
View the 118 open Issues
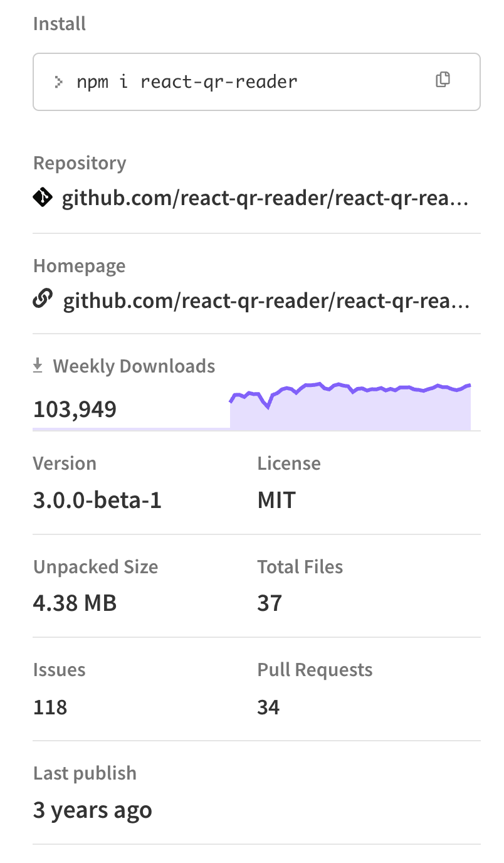coord(50,707)
